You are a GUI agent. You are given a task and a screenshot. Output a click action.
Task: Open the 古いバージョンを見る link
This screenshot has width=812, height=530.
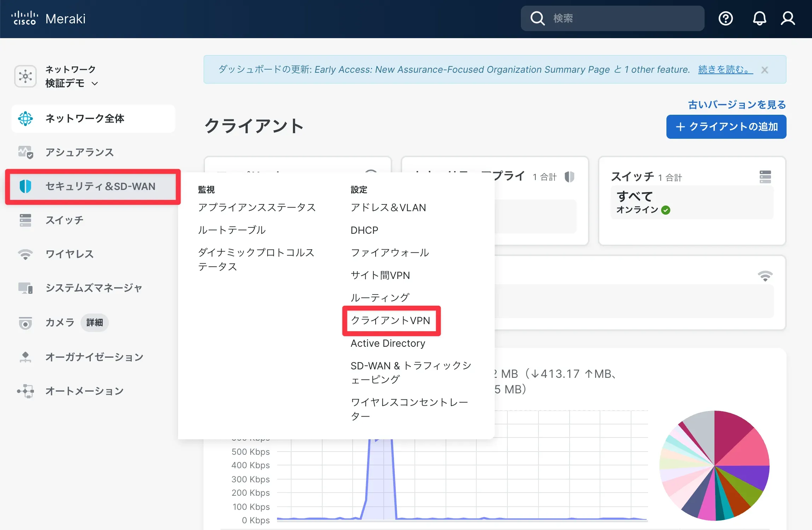(737, 105)
